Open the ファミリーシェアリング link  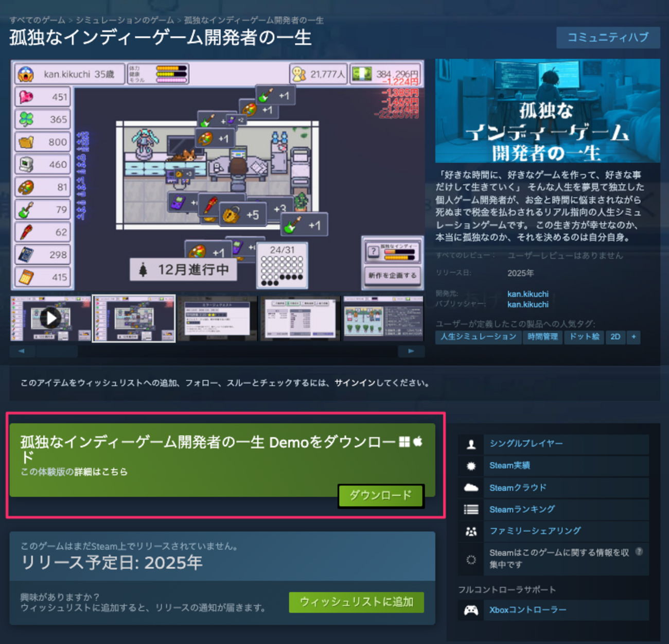535,531
